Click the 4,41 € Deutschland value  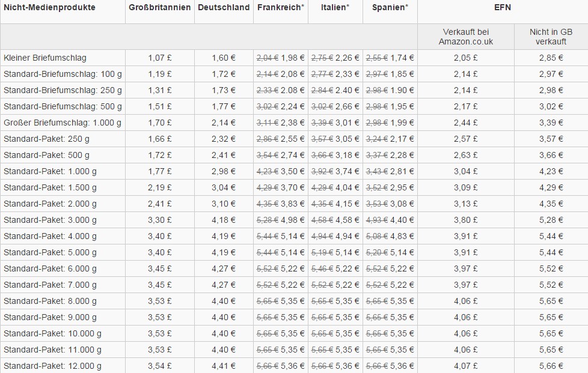point(224,366)
